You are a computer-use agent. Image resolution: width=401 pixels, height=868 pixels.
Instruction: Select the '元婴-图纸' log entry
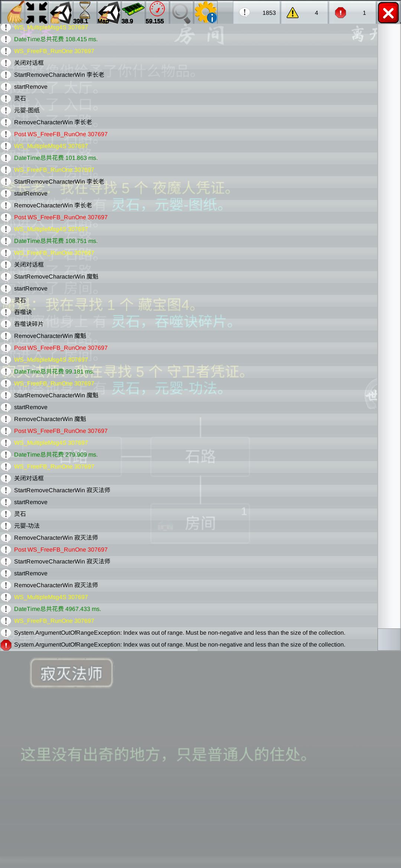coord(189,111)
